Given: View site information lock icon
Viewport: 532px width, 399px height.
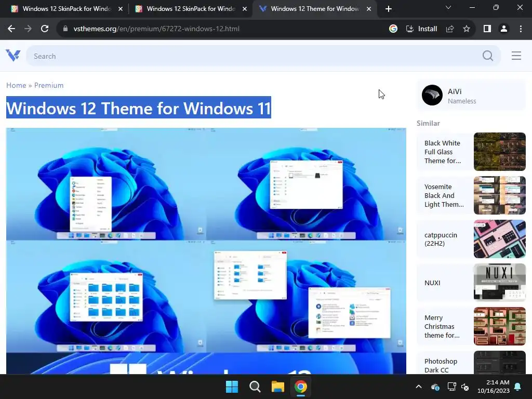Looking at the screenshot, I should [x=65, y=29].
